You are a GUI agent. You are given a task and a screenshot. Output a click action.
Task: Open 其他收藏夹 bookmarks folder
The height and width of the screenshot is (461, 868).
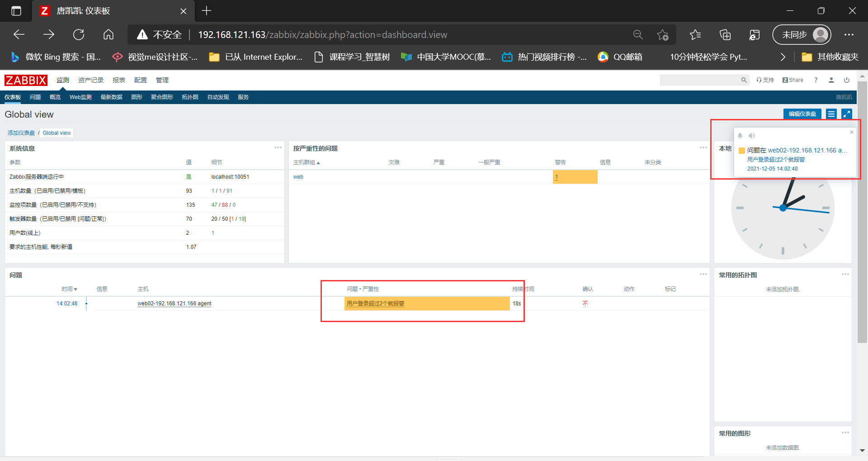[x=830, y=57]
